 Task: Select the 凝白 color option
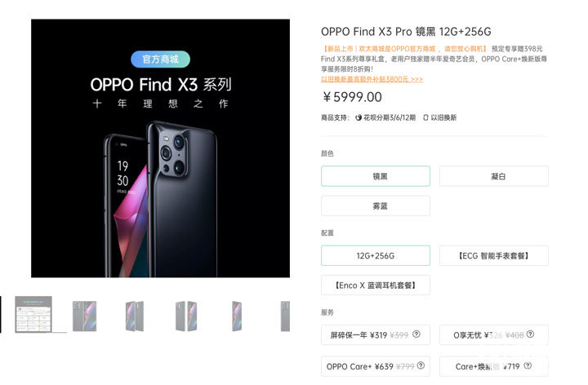tap(494, 176)
